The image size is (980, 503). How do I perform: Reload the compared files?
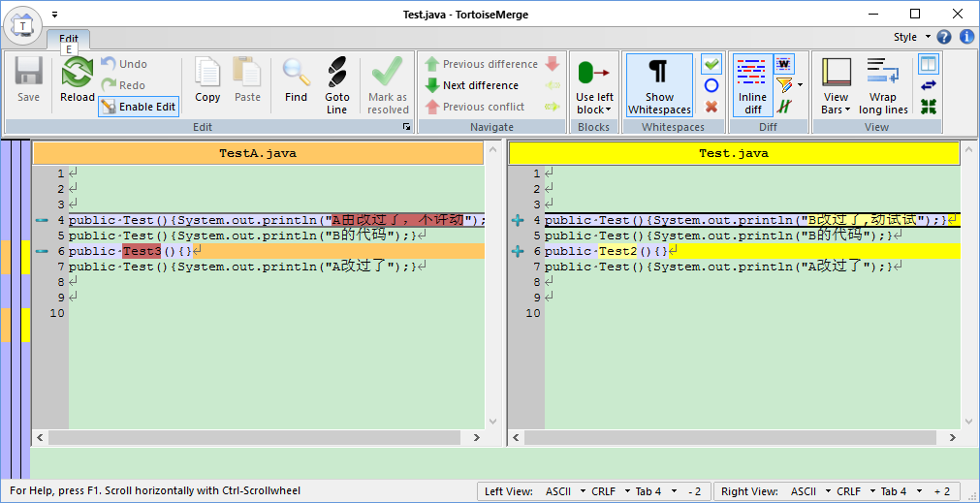pyautogui.click(x=78, y=80)
